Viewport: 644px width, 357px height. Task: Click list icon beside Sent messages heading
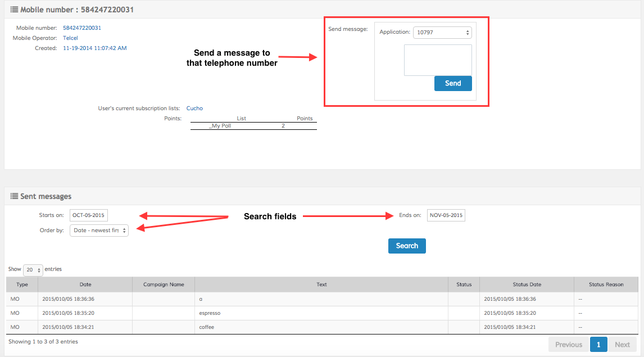(x=15, y=196)
